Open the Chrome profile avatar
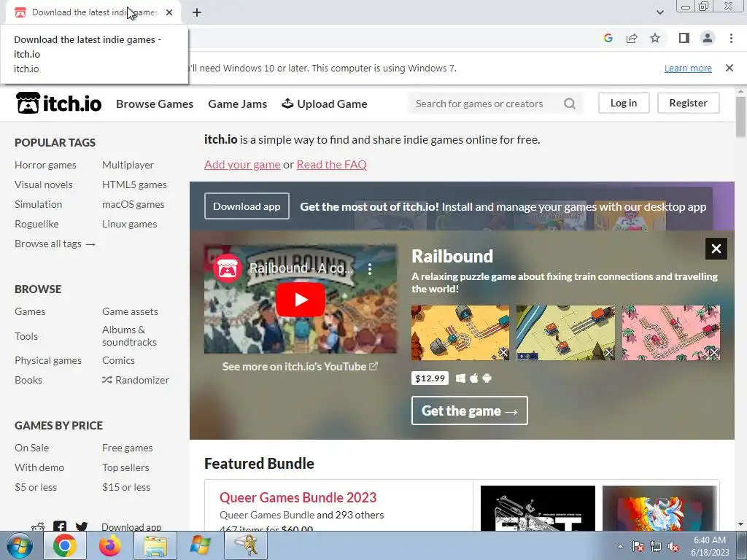747x560 pixels. (708, 38)
